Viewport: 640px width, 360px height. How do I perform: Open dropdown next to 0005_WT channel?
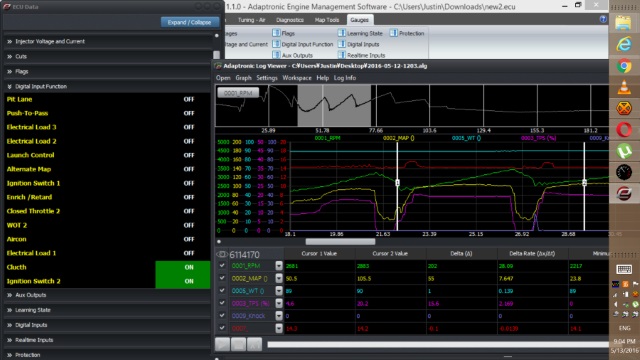pos(279,291)
